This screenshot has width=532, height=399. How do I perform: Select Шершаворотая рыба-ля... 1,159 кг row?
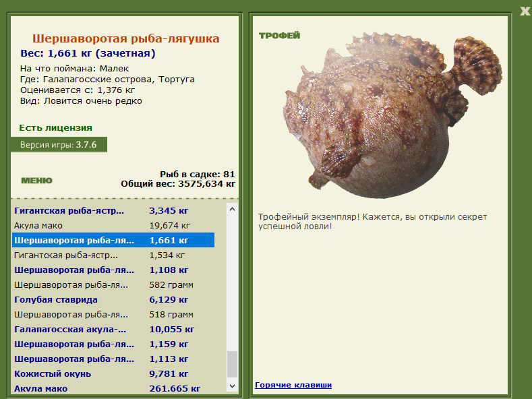[113, 344]
